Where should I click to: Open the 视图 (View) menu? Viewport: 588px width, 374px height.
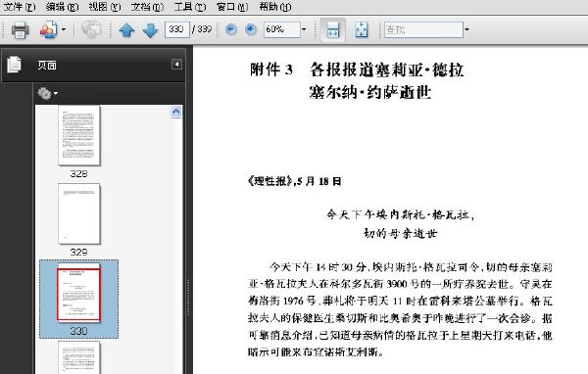tap(105, 7)
